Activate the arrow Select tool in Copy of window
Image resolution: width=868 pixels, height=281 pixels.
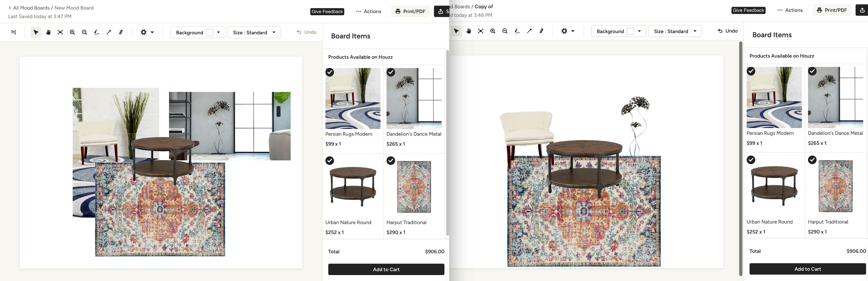click(456, 31)
